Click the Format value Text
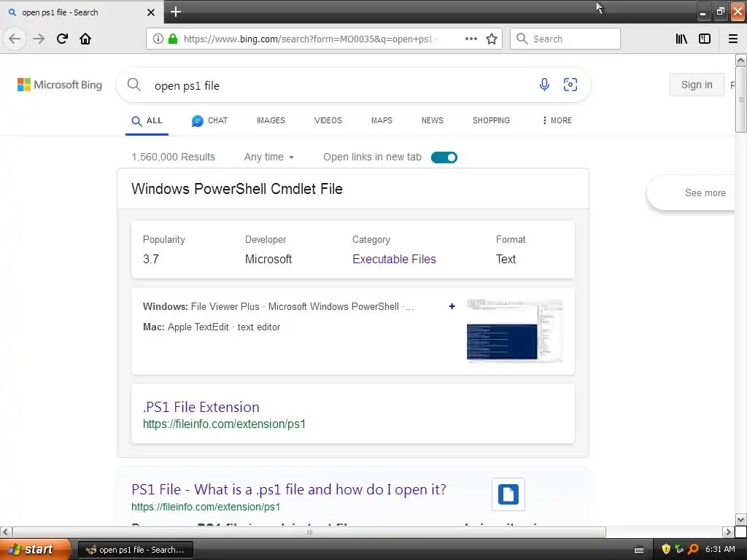This screenshot has width=747, height=560. tap(506, 259)
